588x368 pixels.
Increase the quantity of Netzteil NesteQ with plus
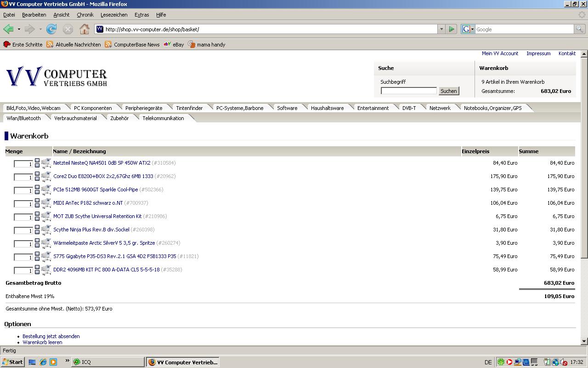(37, 161)
